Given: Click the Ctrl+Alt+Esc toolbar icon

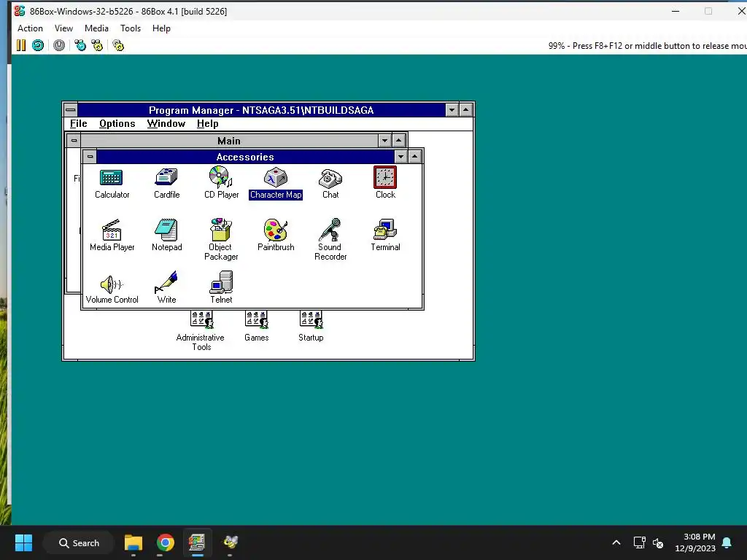Looking at the screenshot, I should point(97,45).
